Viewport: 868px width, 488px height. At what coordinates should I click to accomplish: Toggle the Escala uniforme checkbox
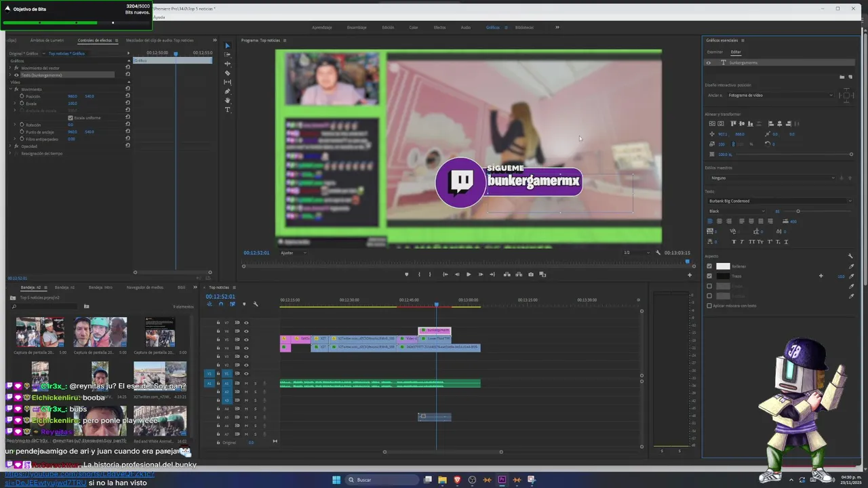click(x=71, y=117)
